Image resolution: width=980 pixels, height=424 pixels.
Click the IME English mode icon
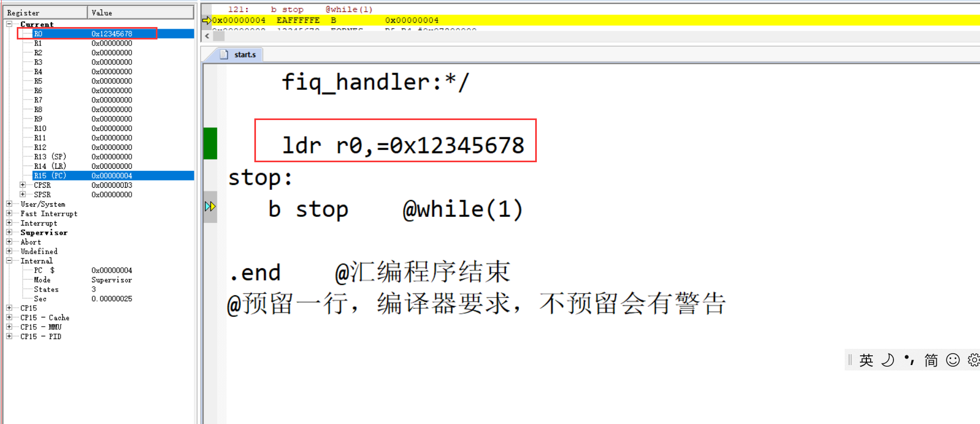tap(866, 360)
